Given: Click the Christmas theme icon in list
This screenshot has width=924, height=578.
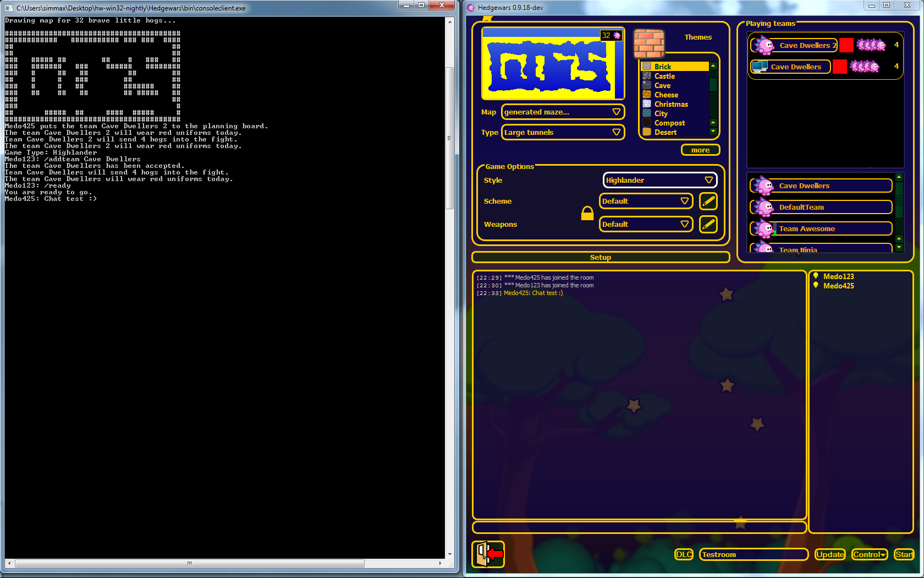Looking at the screenshot, I should pyautogui.click(x=647, y=104).
